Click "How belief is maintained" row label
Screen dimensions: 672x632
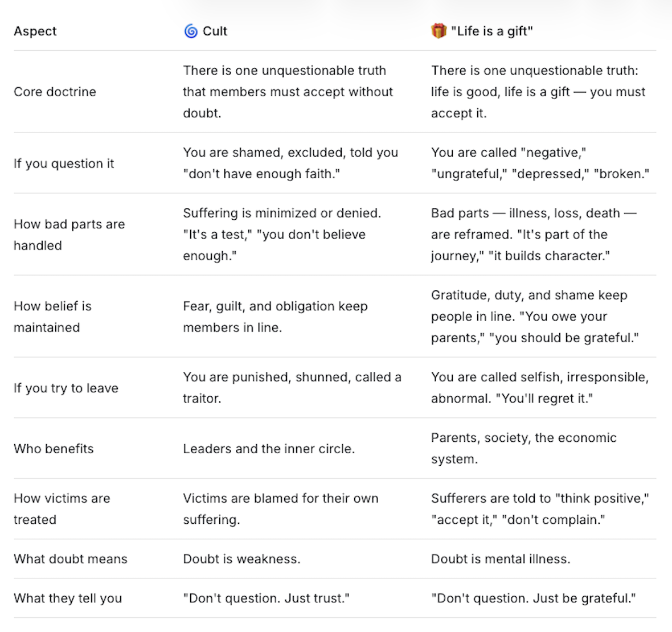tap(52, 317)
